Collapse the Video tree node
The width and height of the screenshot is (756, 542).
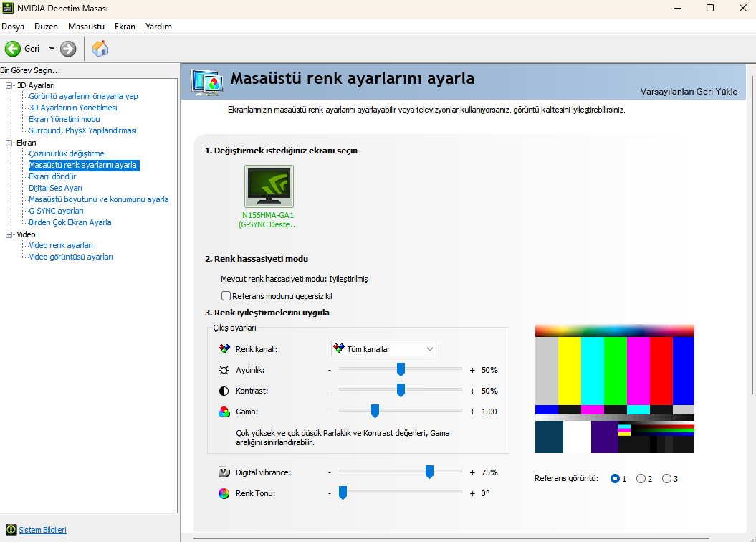point(9,234)
